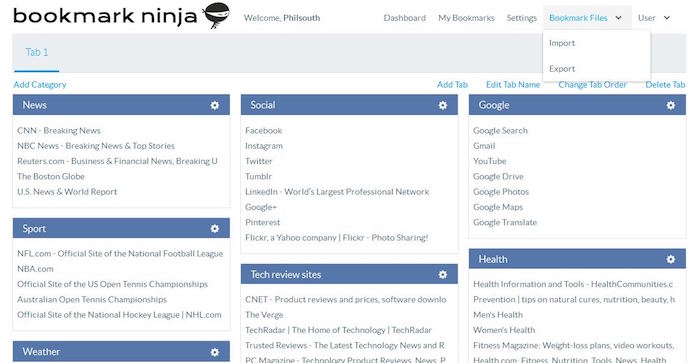Open Google Search bookmark

click(x=500, y=130)
